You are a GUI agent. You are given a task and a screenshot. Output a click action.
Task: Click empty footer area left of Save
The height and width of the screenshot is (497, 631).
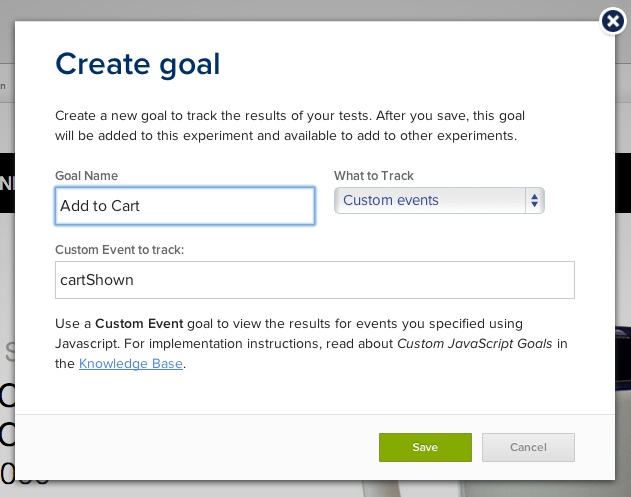(200, 447)
